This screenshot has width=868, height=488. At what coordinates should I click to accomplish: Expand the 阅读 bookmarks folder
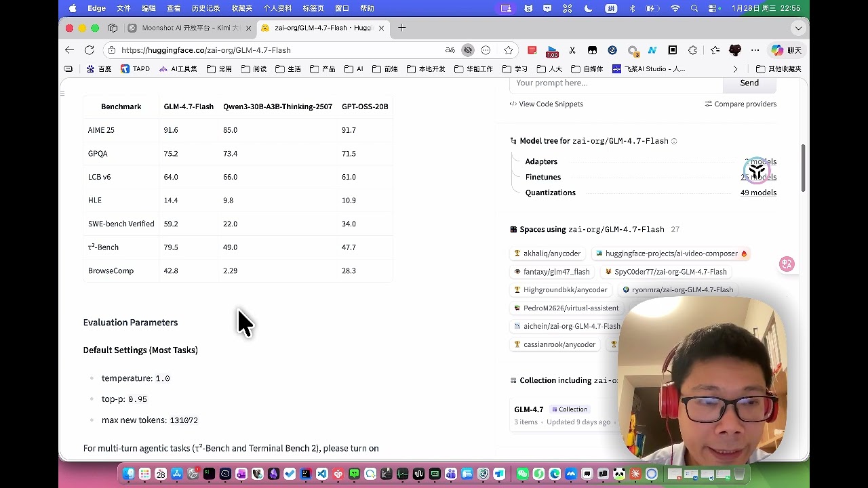(x=254, y=69)
